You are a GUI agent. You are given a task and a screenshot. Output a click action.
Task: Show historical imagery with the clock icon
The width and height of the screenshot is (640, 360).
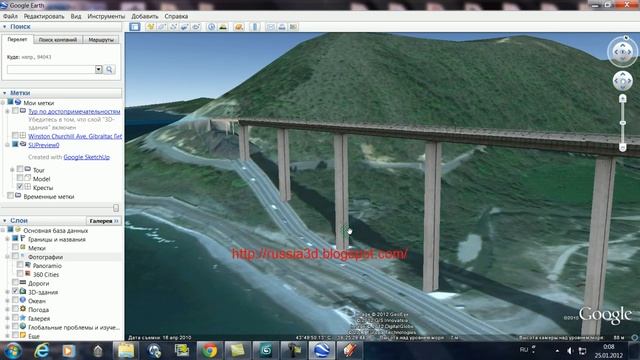pyautogui.click(x=211, y=27)
